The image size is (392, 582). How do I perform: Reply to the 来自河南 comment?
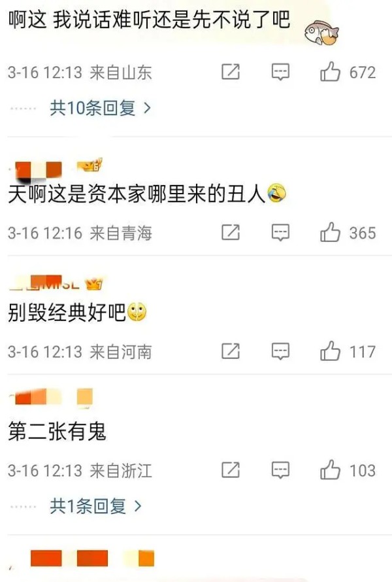coord(280,352)
